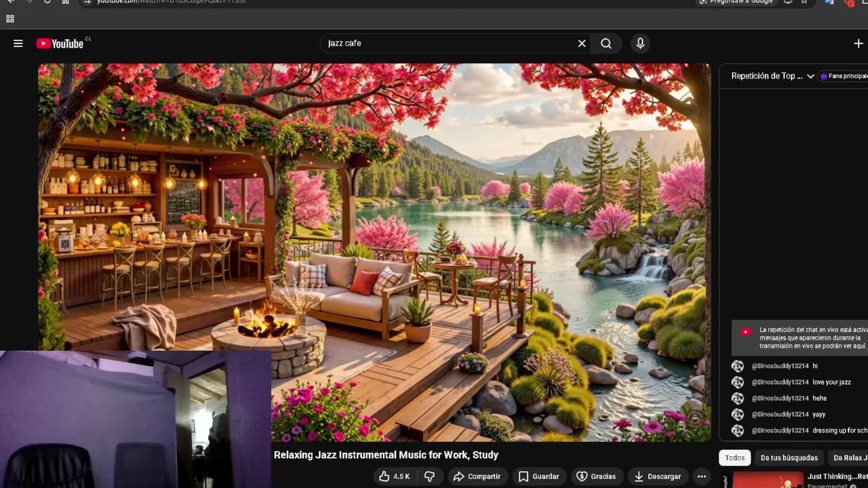Open more actions three-dot menu

tap(702, 476)
